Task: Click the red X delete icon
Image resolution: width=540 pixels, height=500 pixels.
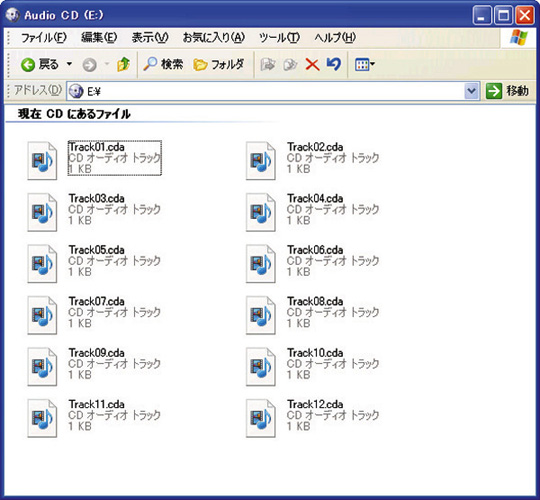Action: click(312, 65)
